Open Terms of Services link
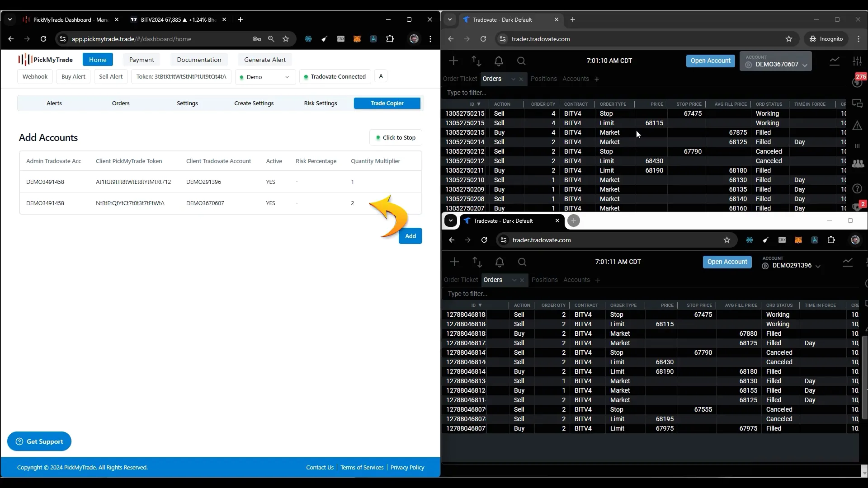 point(362,467)
